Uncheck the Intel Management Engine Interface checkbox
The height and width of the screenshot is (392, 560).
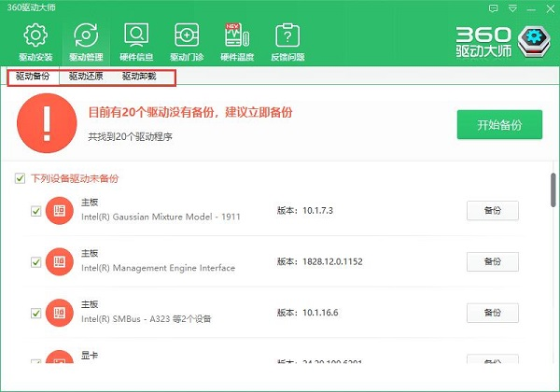(x=36, y=262)
